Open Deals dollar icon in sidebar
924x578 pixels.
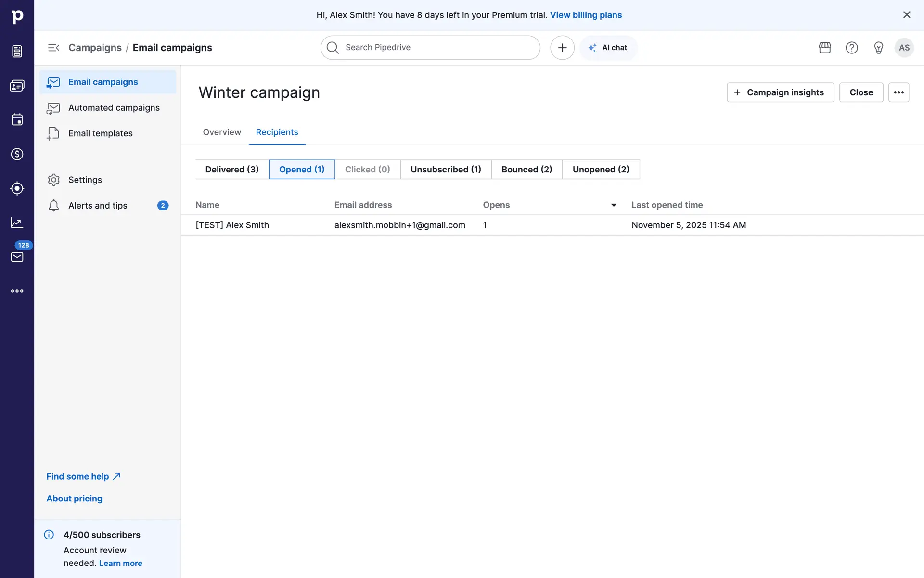click(x=17, y=154)
